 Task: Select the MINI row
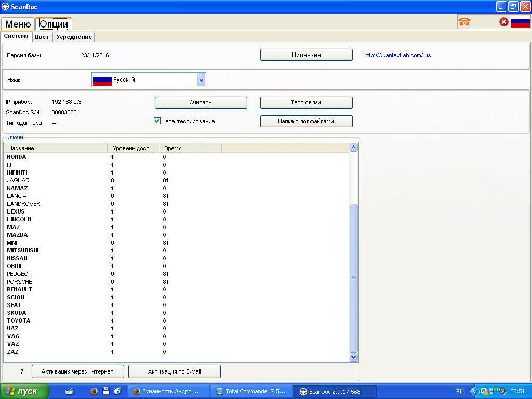[x=177, y=243]
